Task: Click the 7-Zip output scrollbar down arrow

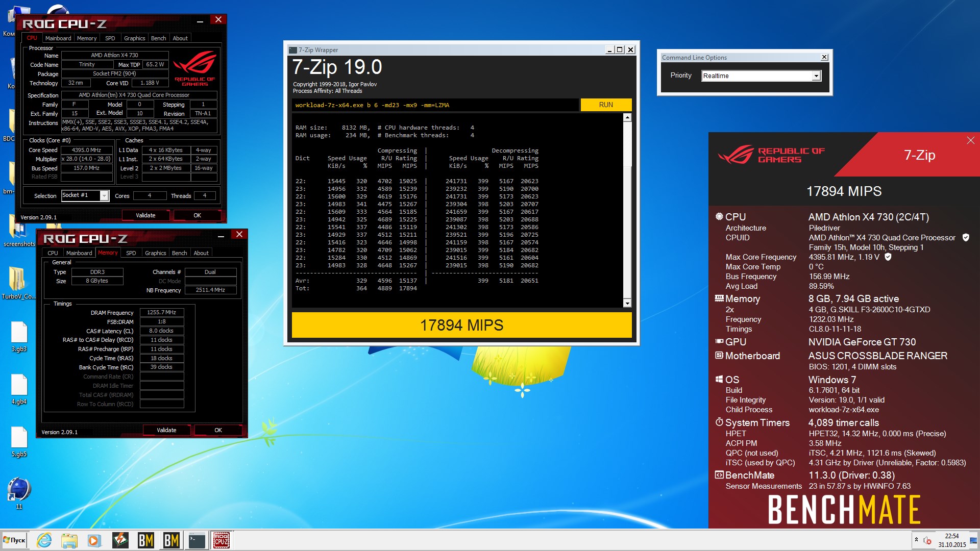Action: [x=627, y=304]
